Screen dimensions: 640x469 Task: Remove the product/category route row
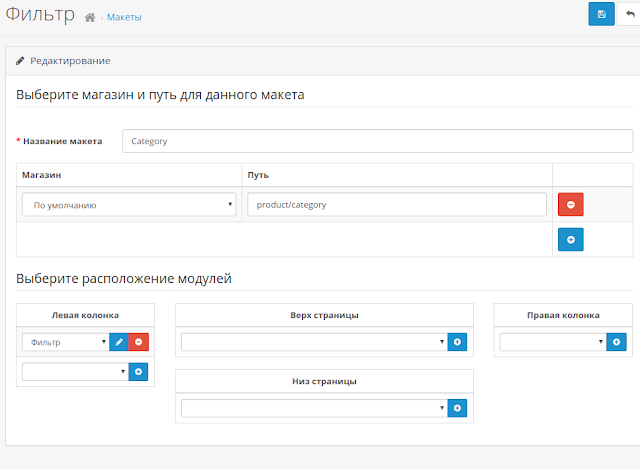[x=571, y=204]
